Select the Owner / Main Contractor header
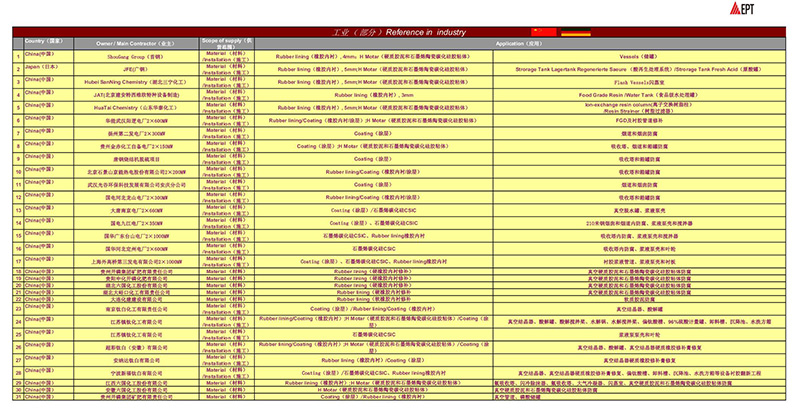Viewport: 800px width, 414px height. coord(137,43)
